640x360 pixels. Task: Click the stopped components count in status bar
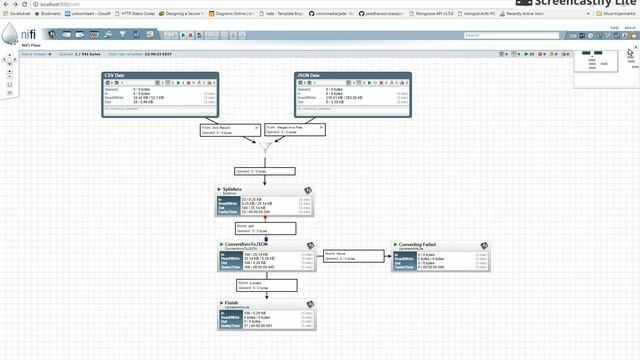(x=542, y=54)
